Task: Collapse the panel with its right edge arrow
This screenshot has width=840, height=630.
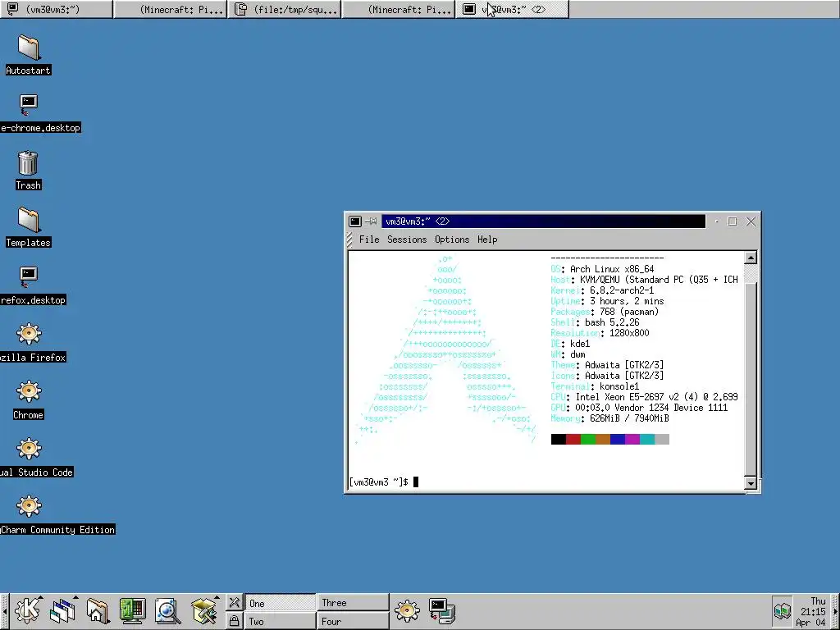Action: (836, 611)
